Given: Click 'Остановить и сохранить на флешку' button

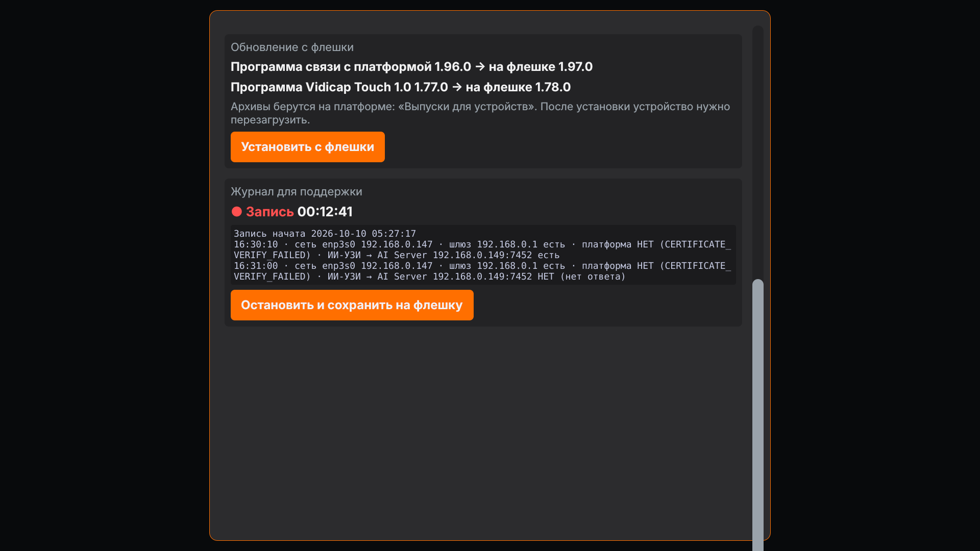Looking at the screenshot, I should click(x=352, y=305).
